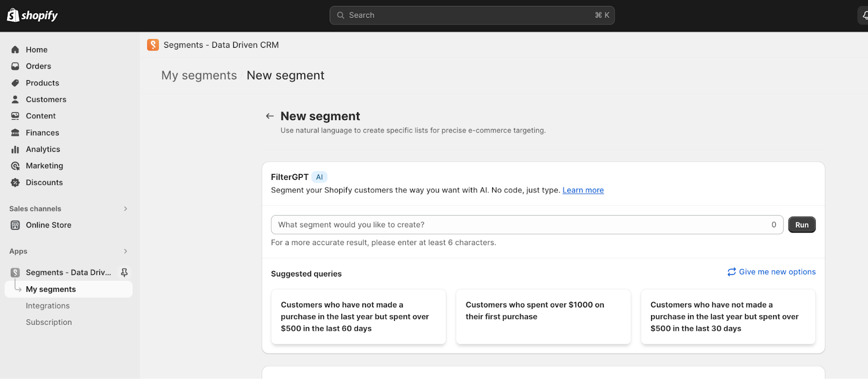Screen dimensions: 868x379
Task: Click the Products tag icon
Action: (15, 83)
